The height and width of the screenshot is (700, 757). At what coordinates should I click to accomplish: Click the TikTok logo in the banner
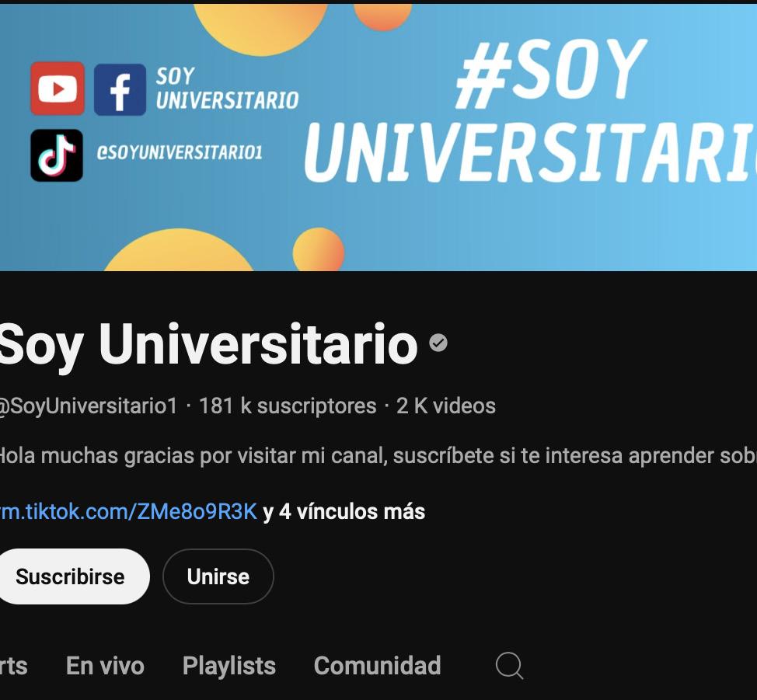pyautogui.click(x=57, y=155)
